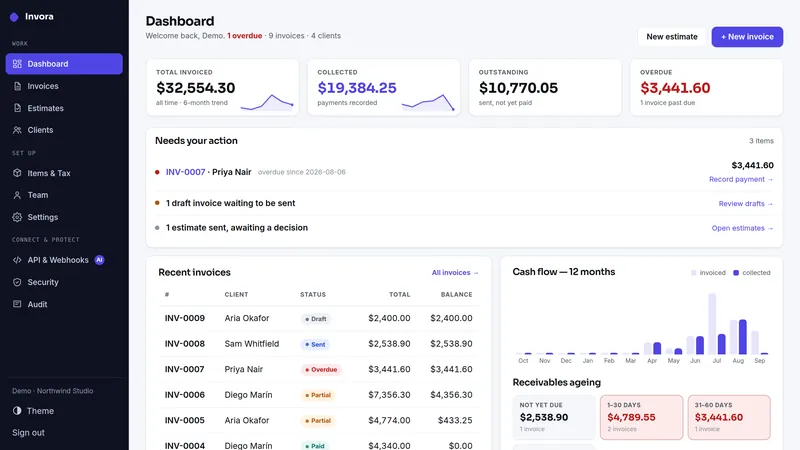This screenshot has width=800, height=450.
Task: Navigate to Clients page
Action: (x=64, y=130)
